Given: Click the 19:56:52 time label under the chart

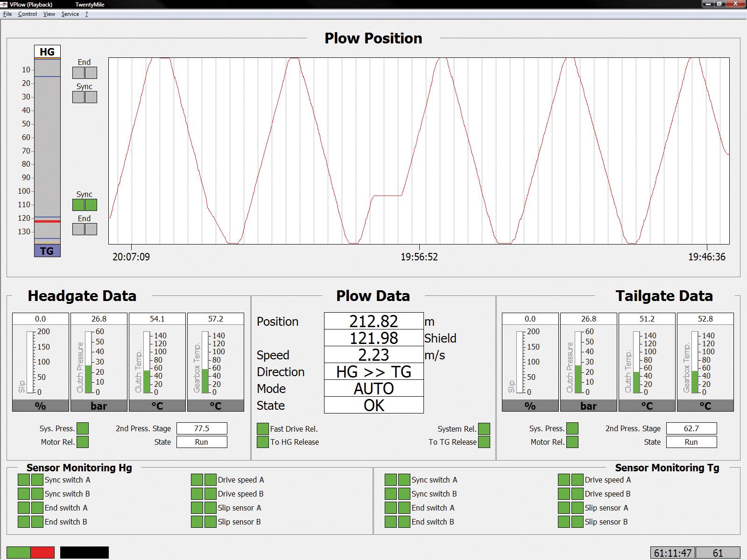Looking at the screenshot, I should coord(419,257).
